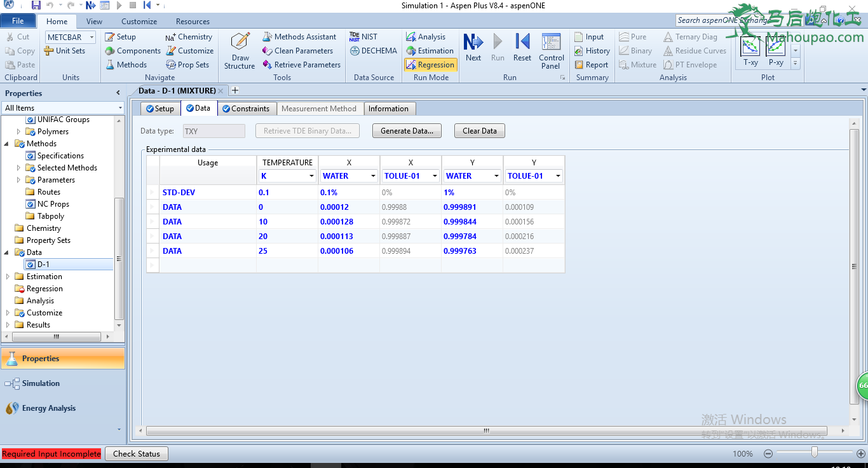Collapse the Data tree node
The image size is (868, 468).
tap(8, 252)
